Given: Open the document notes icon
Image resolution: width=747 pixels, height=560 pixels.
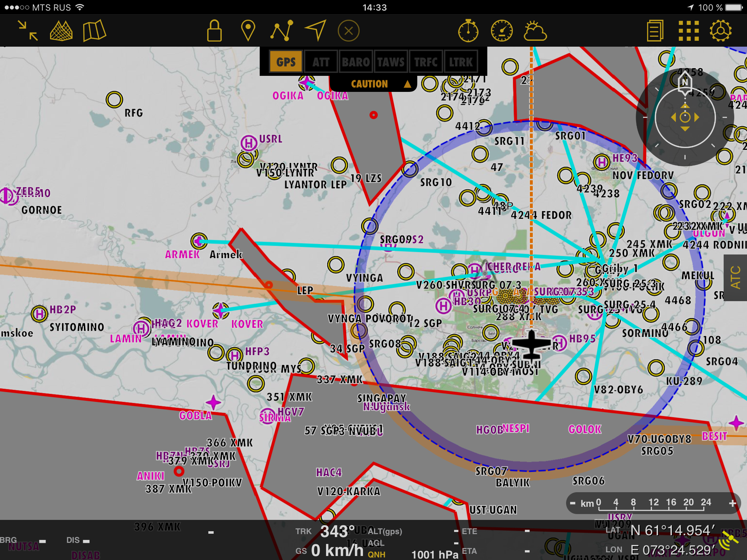Looking at the screenshot, I should coord(655,31).
